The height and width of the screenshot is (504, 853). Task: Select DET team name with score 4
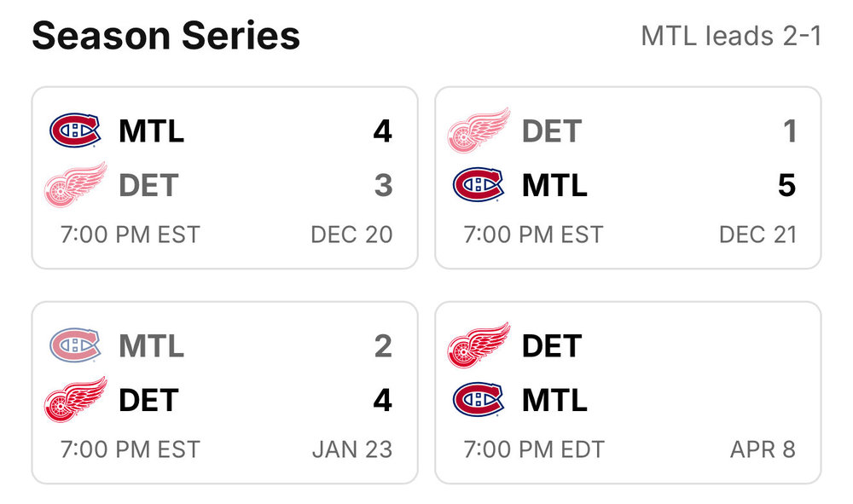148,400
